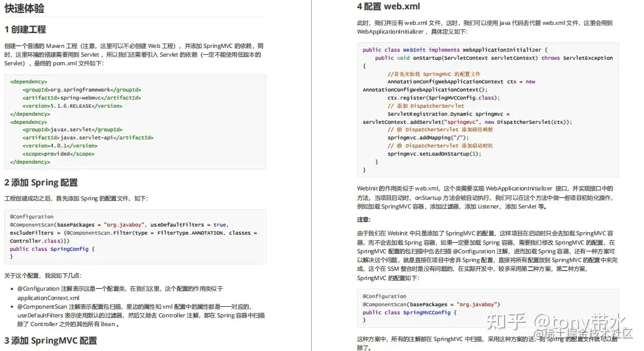Click the line @ComponentScan(basePackages = "org.javaboy")

(431, 304)
